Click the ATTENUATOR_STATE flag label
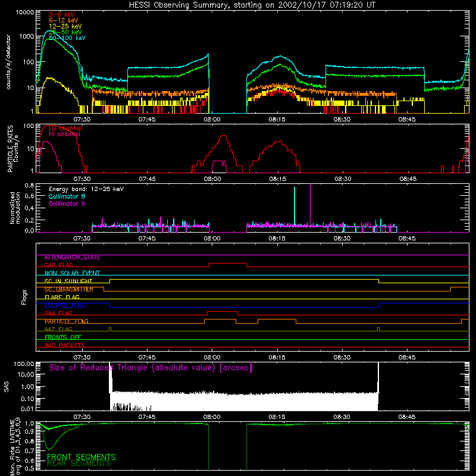This screenshot has height=476, width=476. [72, 258]
